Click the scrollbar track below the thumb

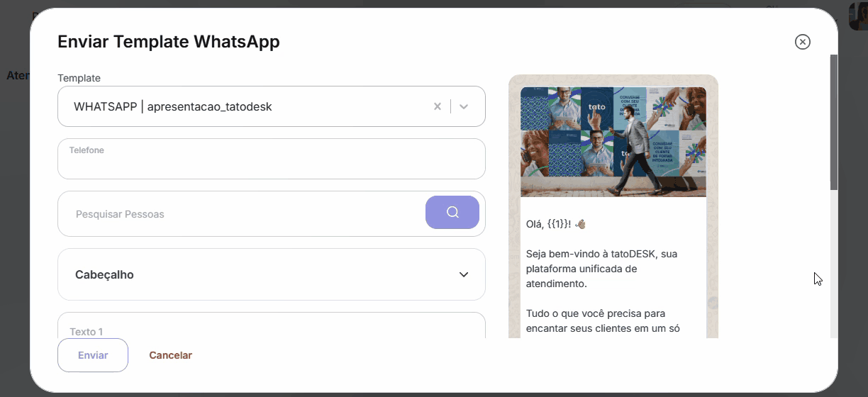click(x=834, y=269)
